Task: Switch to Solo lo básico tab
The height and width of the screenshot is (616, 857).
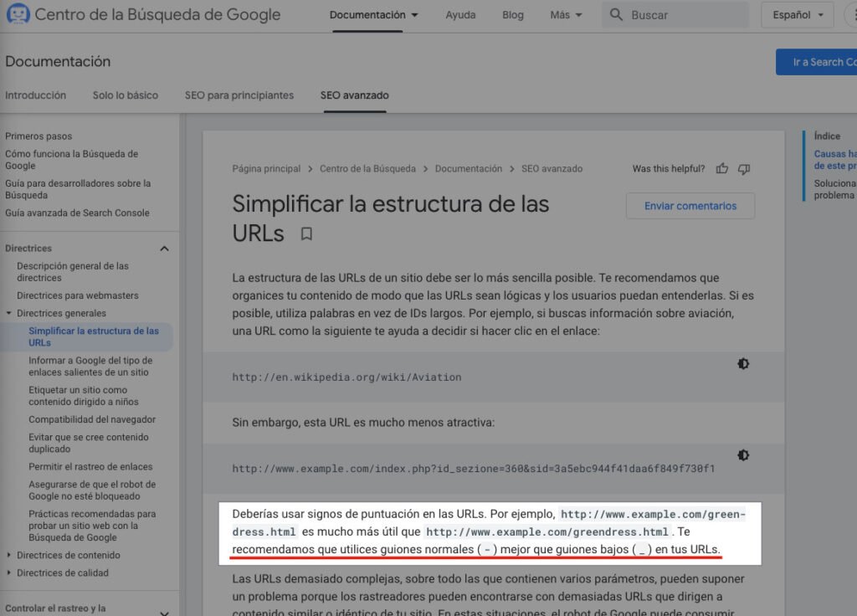Action: pos(126,95)
